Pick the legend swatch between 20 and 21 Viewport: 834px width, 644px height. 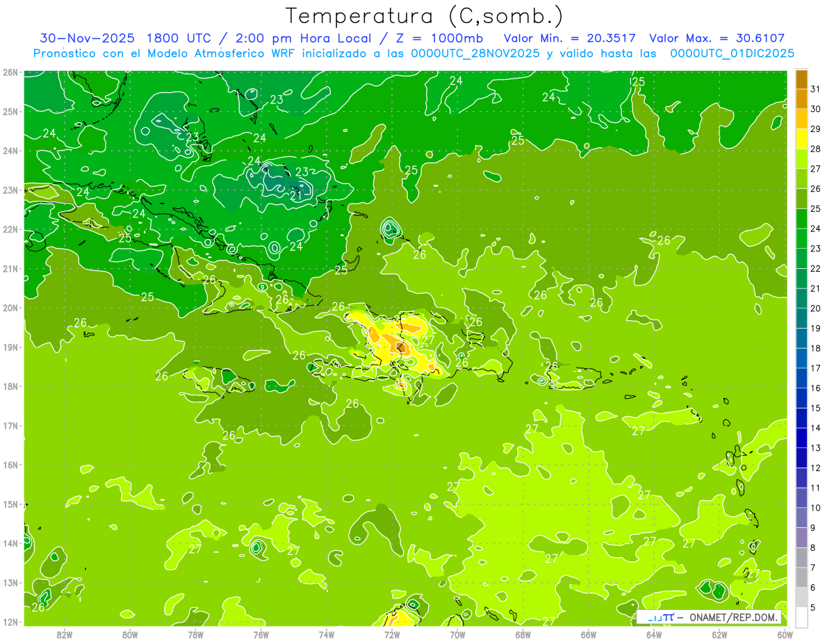[x=801, y=298]
